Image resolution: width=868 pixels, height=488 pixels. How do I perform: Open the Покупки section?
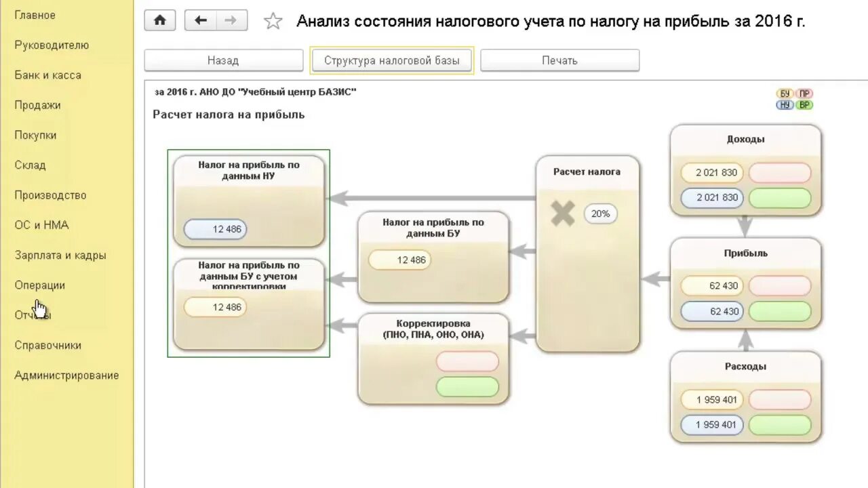pos(35,135)
